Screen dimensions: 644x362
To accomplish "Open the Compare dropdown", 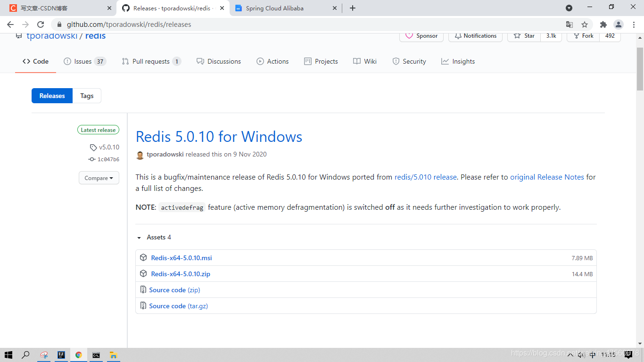I will [99, 178].
